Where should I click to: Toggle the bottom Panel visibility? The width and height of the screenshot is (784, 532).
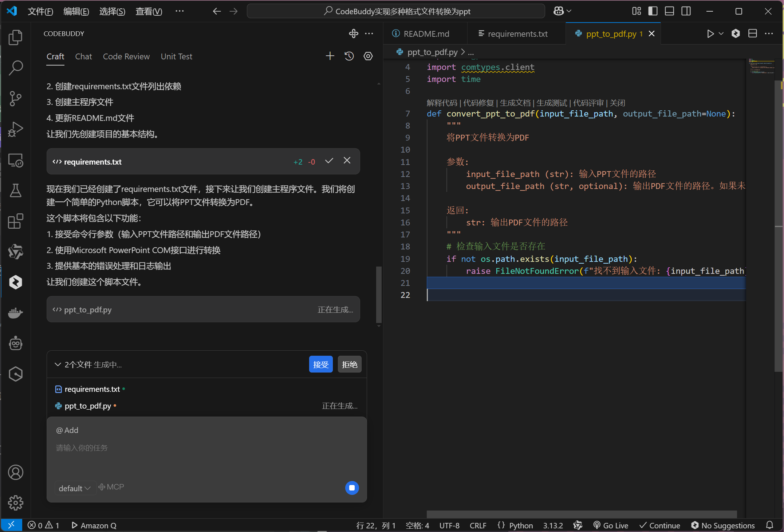tap(669, 11)
